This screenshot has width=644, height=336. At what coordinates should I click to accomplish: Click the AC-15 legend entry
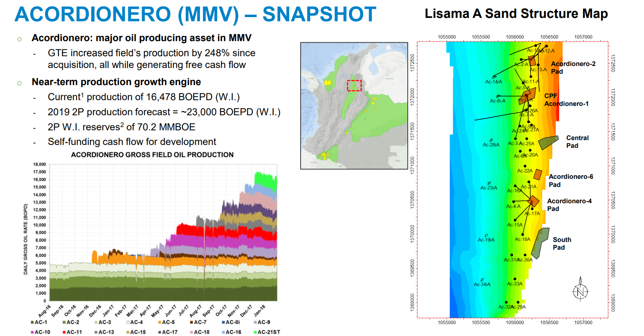pyautogui.click(x=136, y=332)
